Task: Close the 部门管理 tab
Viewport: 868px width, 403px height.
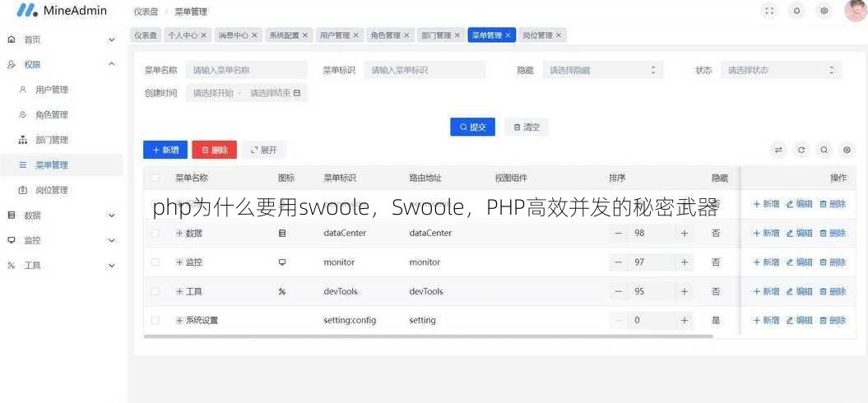Action: tap(457, 35)
